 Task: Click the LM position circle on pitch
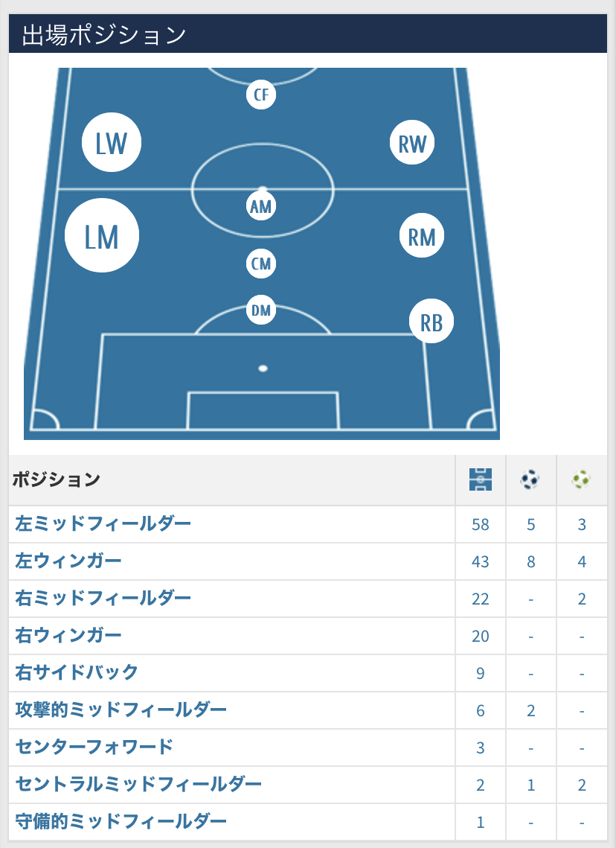point(102,235)
